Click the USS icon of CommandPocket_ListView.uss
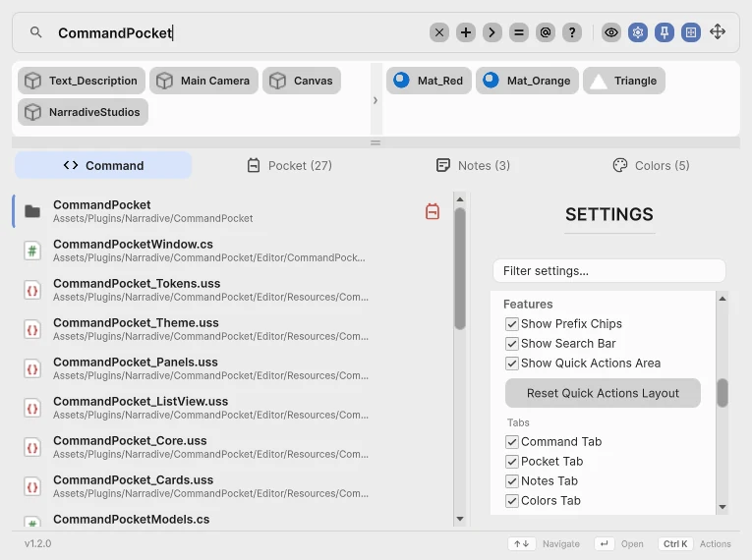752x560 pixels. 32,408
